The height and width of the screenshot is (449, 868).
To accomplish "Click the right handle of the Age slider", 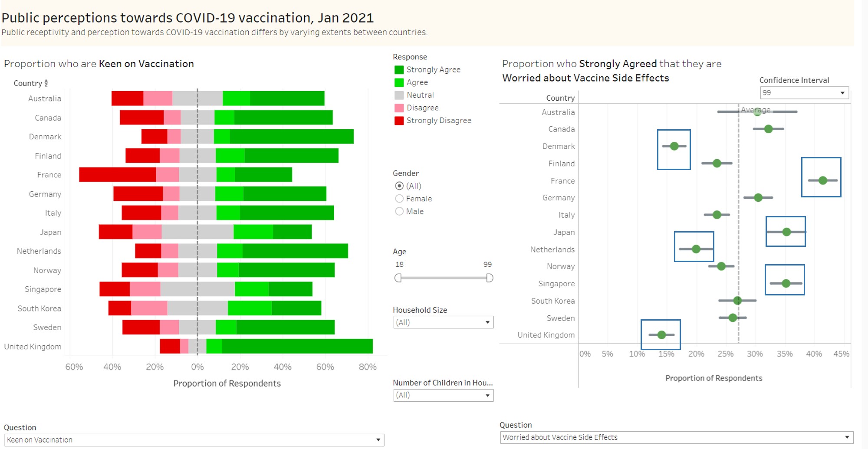I will tap(490, 278).
